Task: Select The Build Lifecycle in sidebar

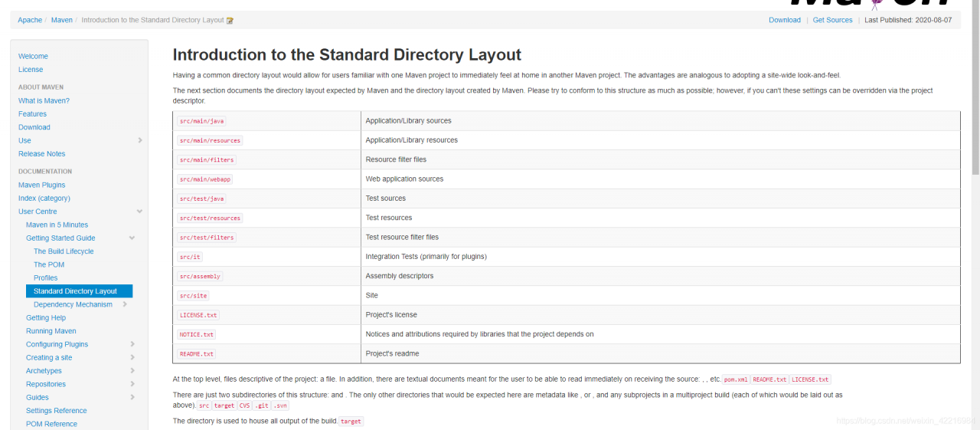Action: click(64, 251)
